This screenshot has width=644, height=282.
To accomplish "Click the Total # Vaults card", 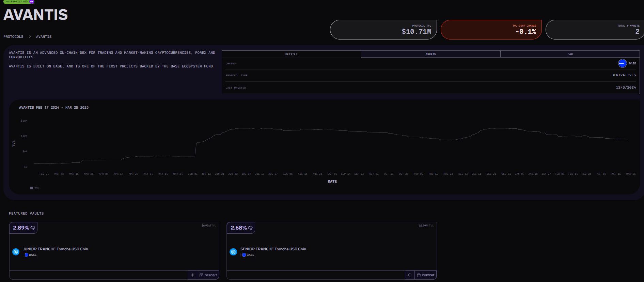I will (x=595, y=30).
